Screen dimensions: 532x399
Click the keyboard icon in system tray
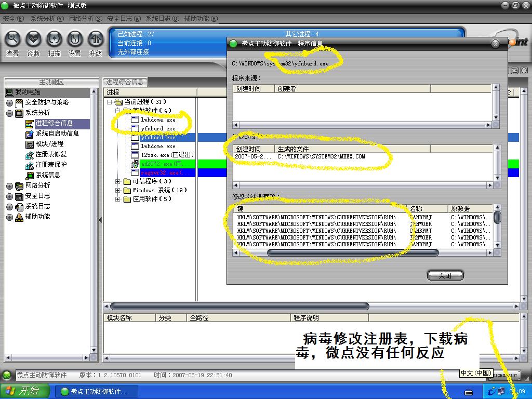[x=469, y=392]
